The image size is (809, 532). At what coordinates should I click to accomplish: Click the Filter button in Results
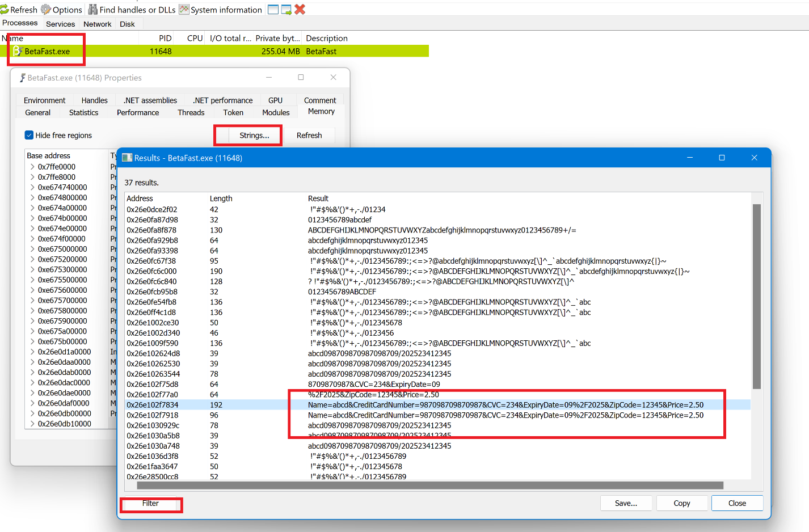coord(150,504)
